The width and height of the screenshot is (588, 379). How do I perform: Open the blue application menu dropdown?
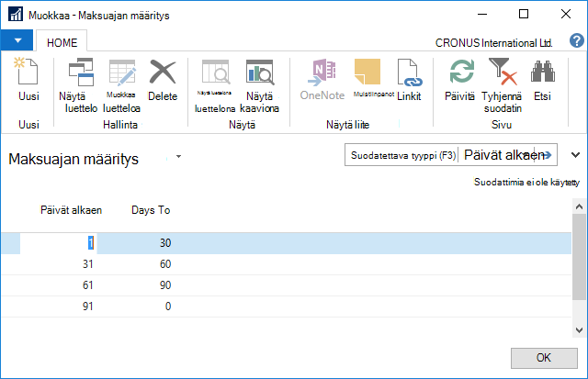pyautogui.click(x=17, y=40)
